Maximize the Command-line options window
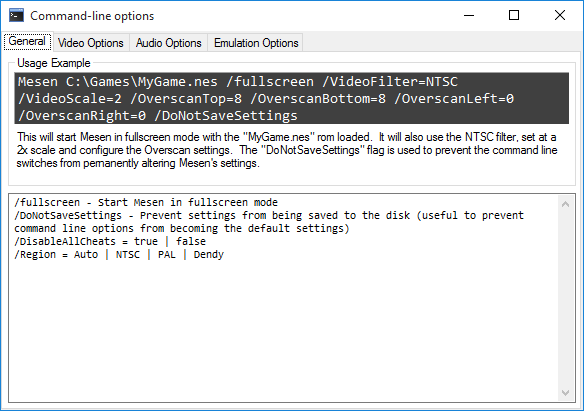The width and height of the screenshot is (584, 411). (x=514, y=16)
